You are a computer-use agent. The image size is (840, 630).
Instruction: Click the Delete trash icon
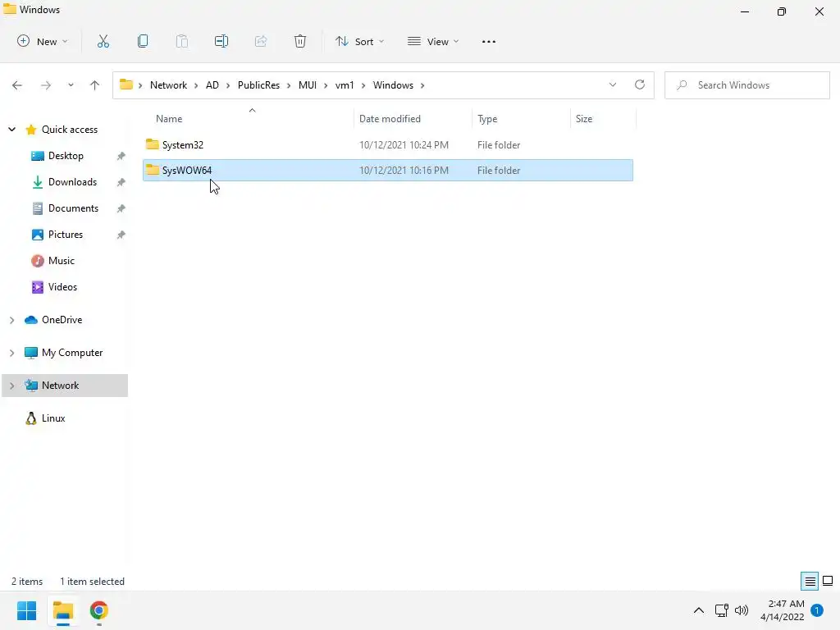[x=300, y=41]
